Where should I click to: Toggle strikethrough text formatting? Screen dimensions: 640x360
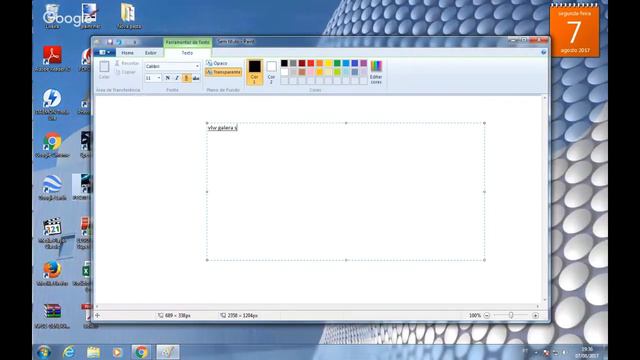tap(196, 78)
